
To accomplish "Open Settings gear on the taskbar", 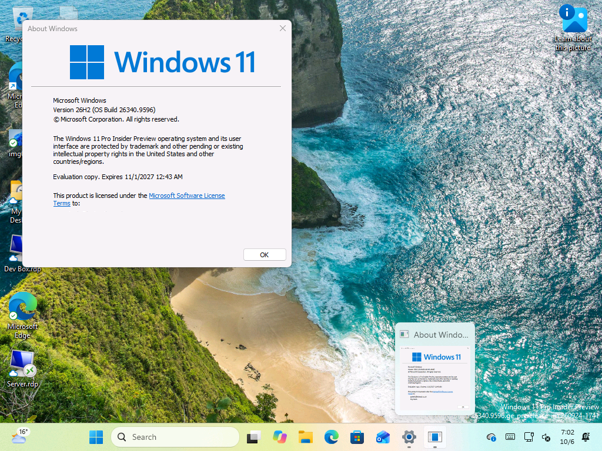I will tap(409, 437).
